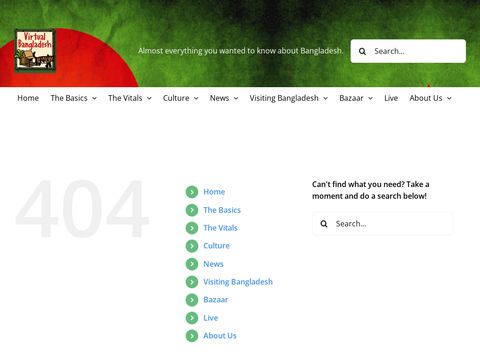Screen dimensions: 480x360
Task: Follow the blue About Us link
Action: (220, 336)
